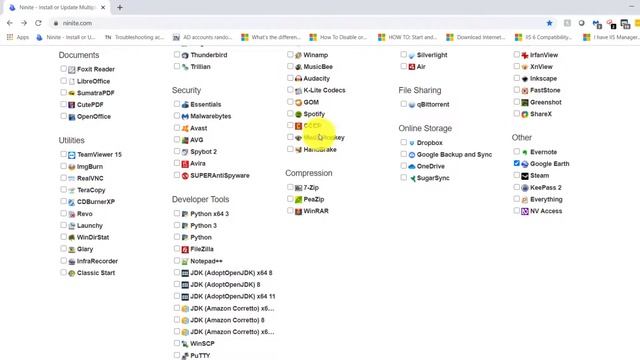
Task: Click the Spybot 2 label
Action: pos(203,152)
